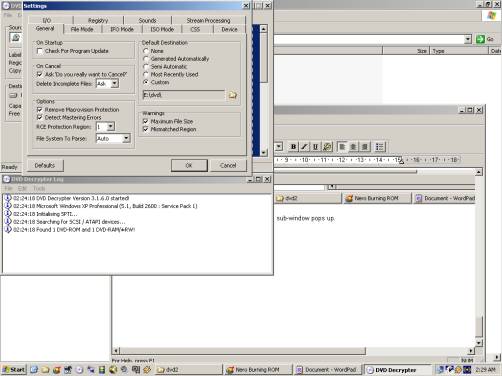The width and height of the screenshot is (502, 376).
Task: Center text in WordPad toolbar
Action: click(x=353, y=147)
